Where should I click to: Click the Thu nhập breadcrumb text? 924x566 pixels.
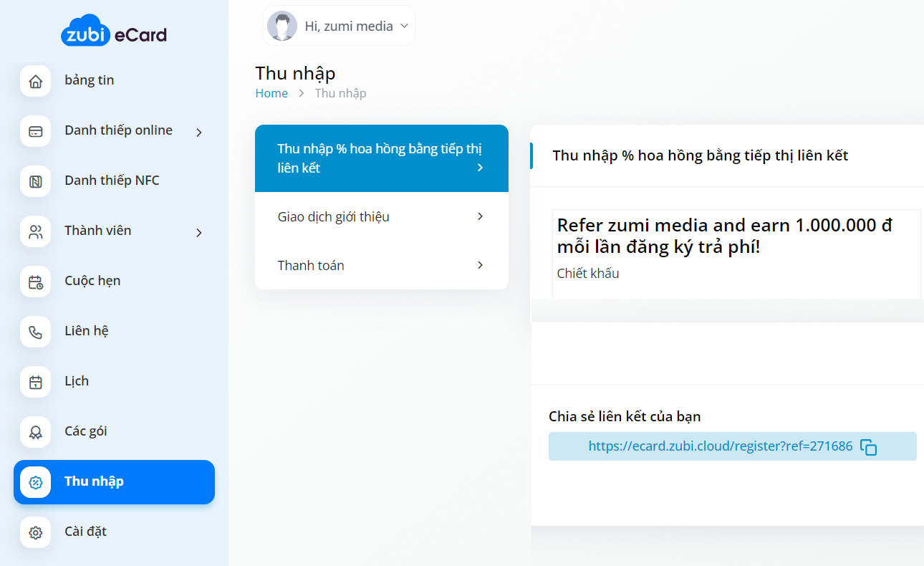[x=341, y=93]
